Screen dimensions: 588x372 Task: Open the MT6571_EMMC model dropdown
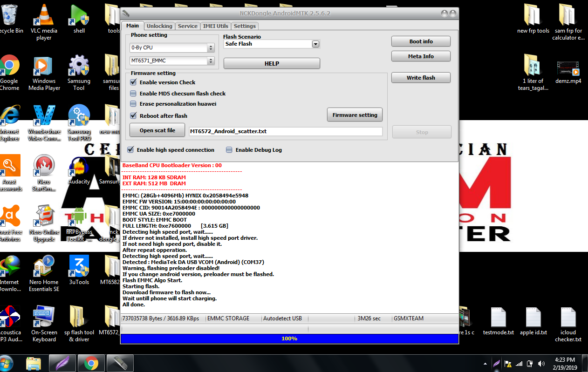click(x=171, y=61)
